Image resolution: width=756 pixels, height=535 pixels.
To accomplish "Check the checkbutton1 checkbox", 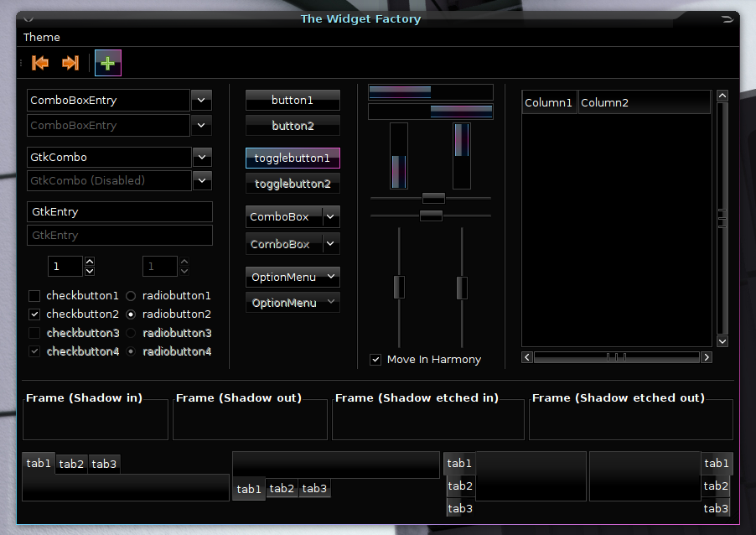I will (34, 296).
